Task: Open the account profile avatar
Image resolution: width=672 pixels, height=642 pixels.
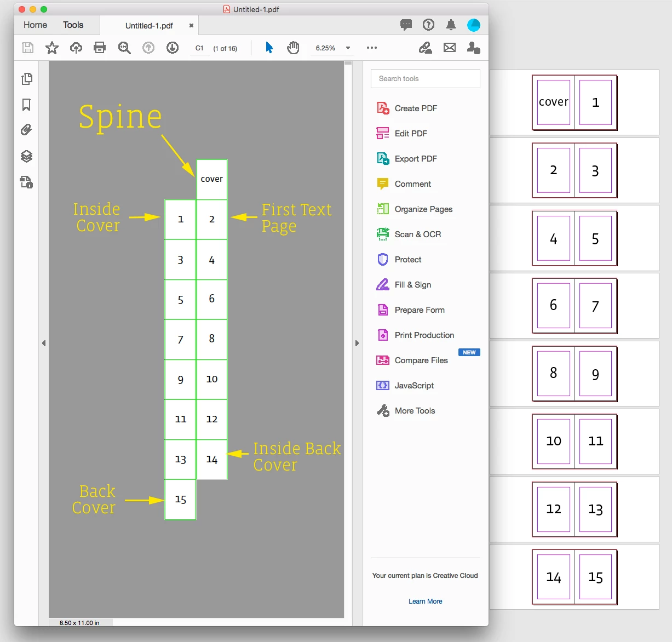Action: [474, 25]
